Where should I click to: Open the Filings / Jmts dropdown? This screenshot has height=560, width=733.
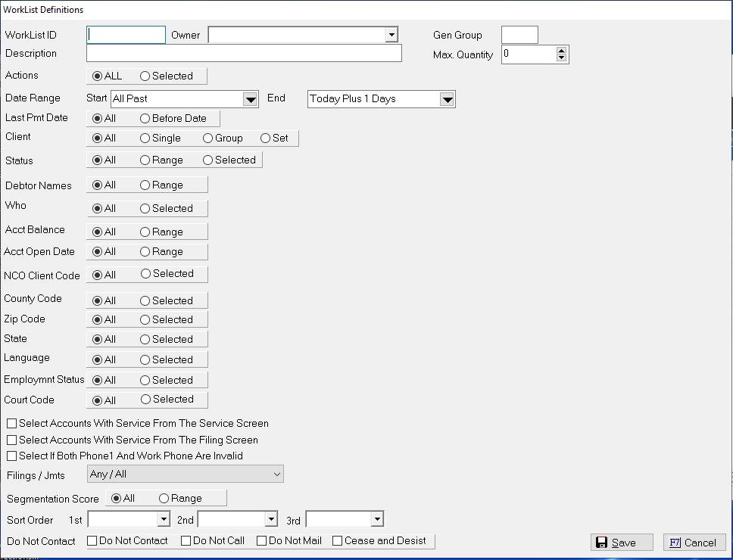(276, 474)
